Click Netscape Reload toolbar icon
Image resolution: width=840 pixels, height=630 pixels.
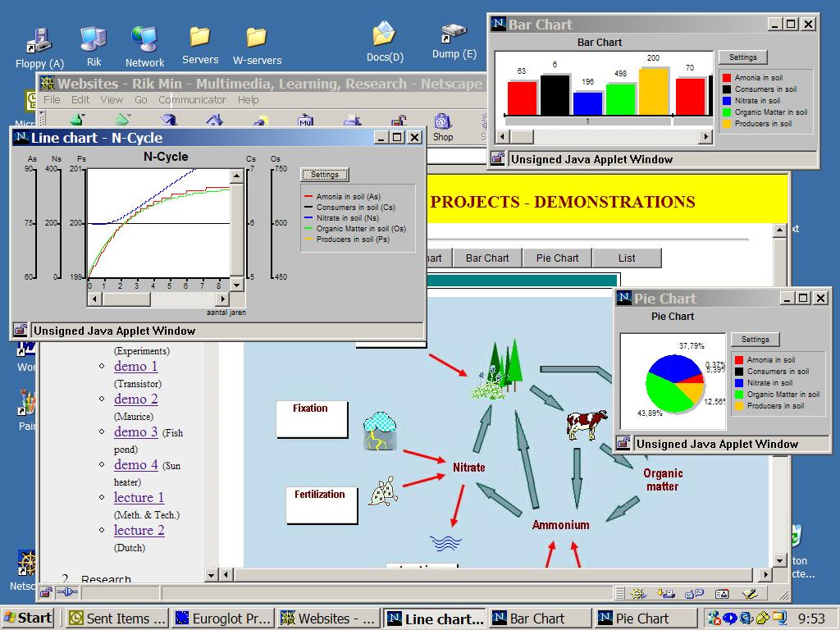(x=168, y=120)
